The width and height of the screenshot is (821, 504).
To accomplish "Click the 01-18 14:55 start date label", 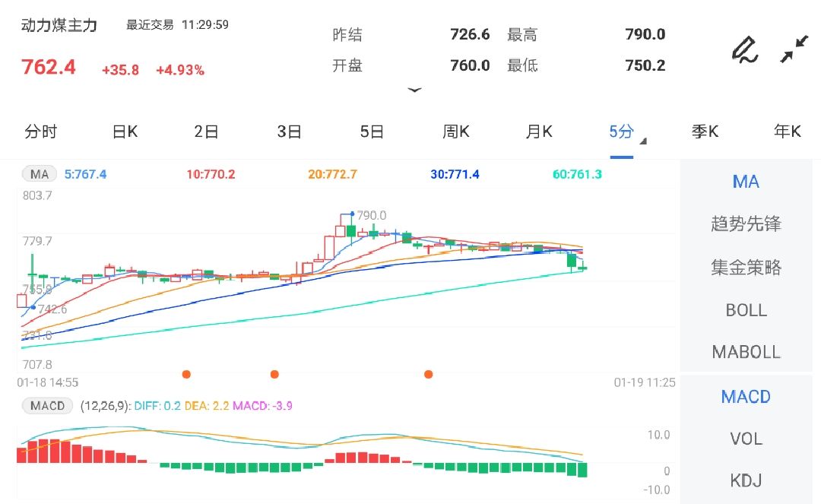I will pos(48,382).
